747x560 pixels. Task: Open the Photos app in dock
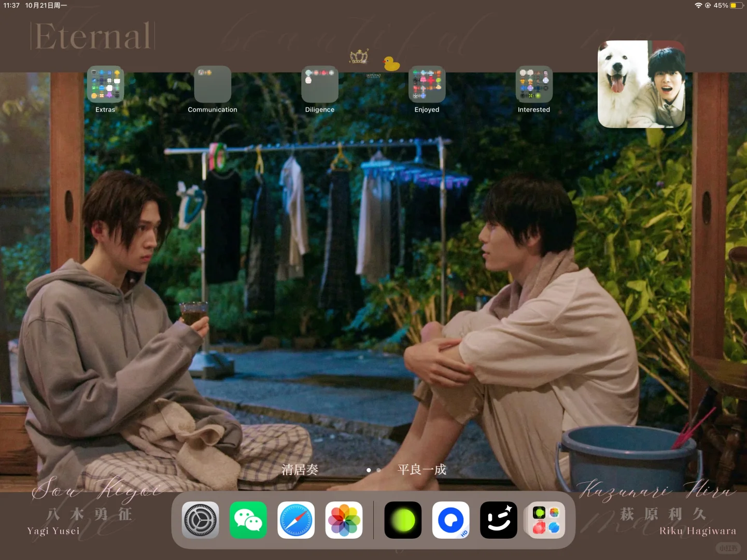click(x=344, y=520)
